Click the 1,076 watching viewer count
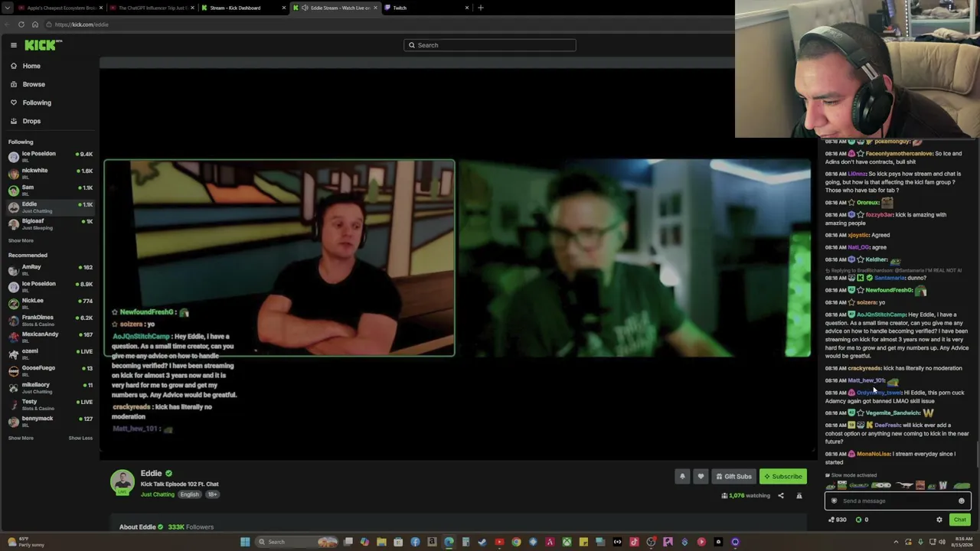980x551 pixels. [x=746, y=496]
